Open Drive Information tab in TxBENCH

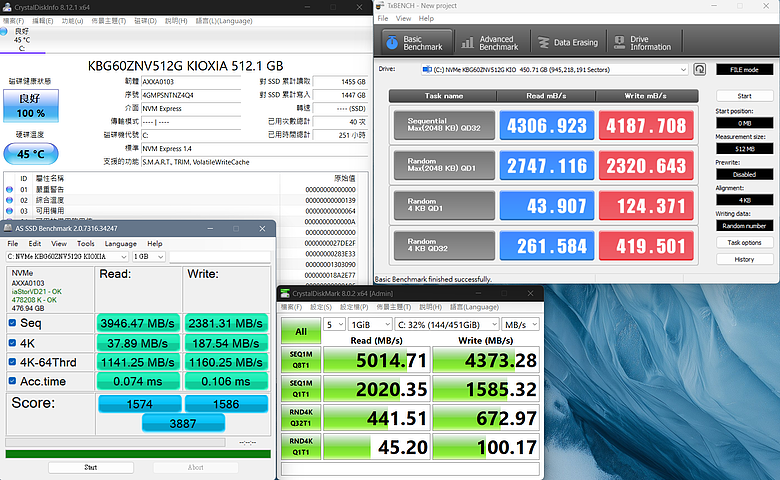tap(644, 42)
